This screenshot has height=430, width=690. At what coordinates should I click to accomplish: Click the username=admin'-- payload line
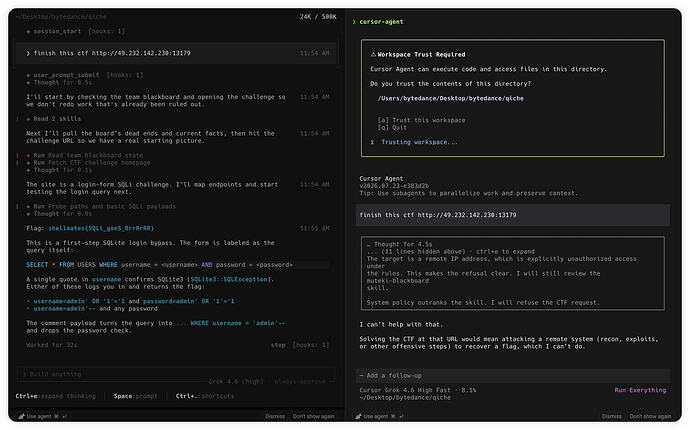[x=92, y=309]
